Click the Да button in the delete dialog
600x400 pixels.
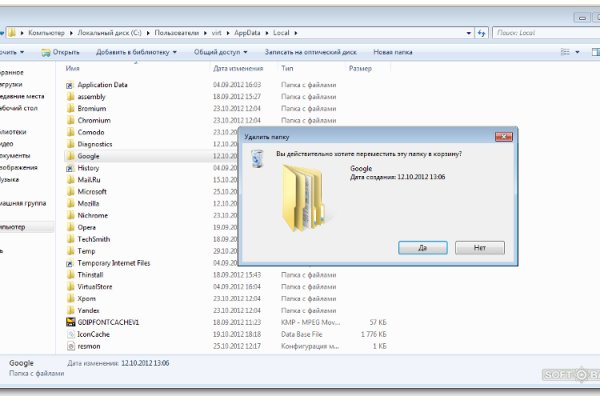coord(423,247)
